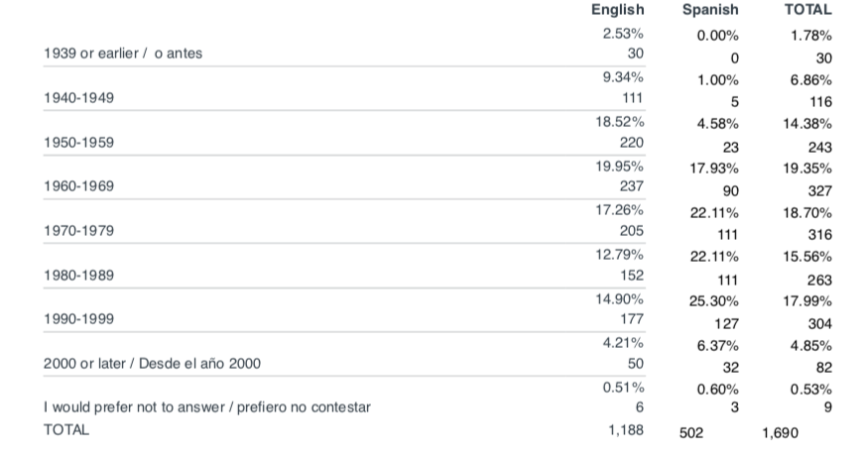Select the 2000 or later row label
The height and width of the screenshot is (456, 868).
click(152, 364)
